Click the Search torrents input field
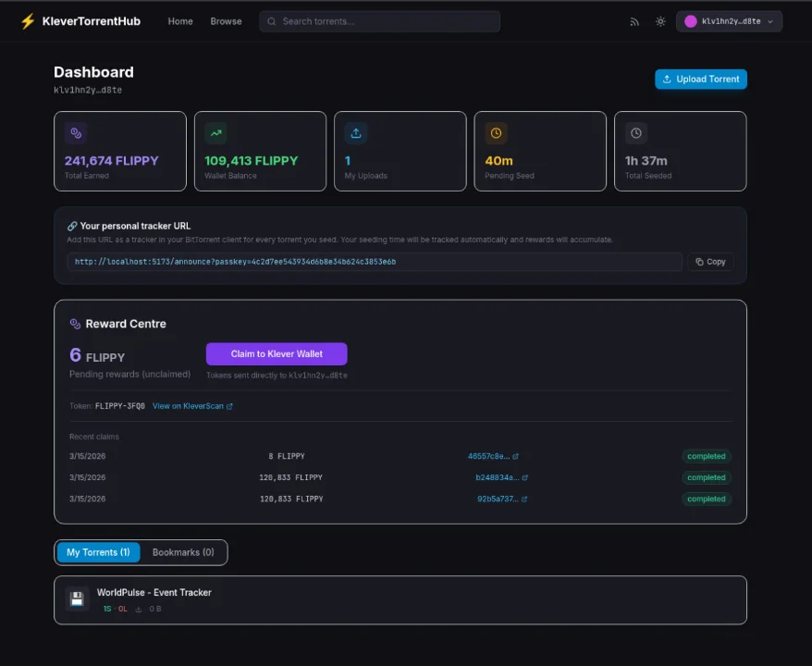 click(379, 20)
